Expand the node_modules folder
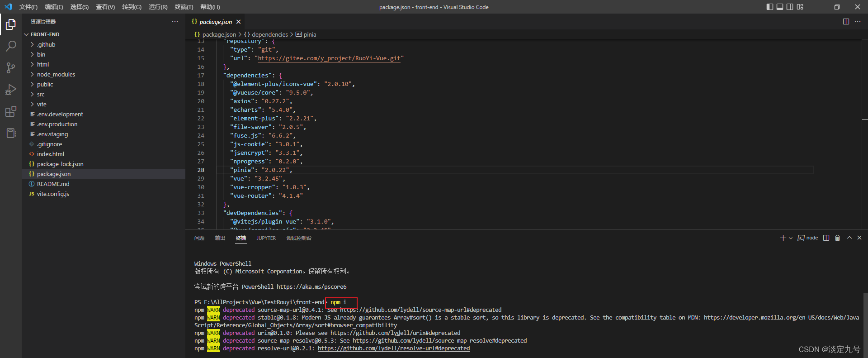 point(104,74)
